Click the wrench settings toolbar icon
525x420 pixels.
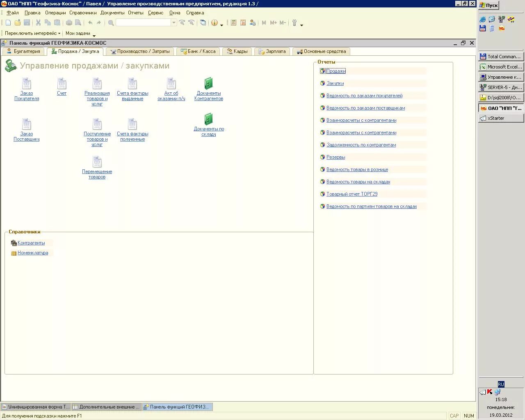294,23
